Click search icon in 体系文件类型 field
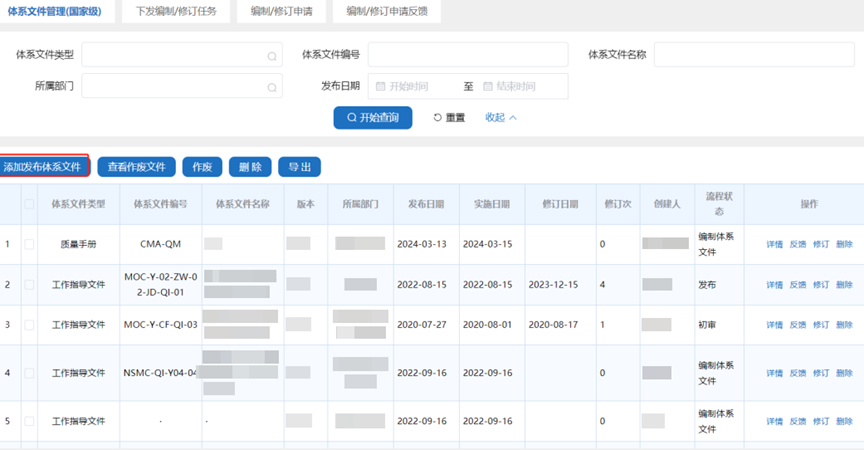 tap(271, 56)
